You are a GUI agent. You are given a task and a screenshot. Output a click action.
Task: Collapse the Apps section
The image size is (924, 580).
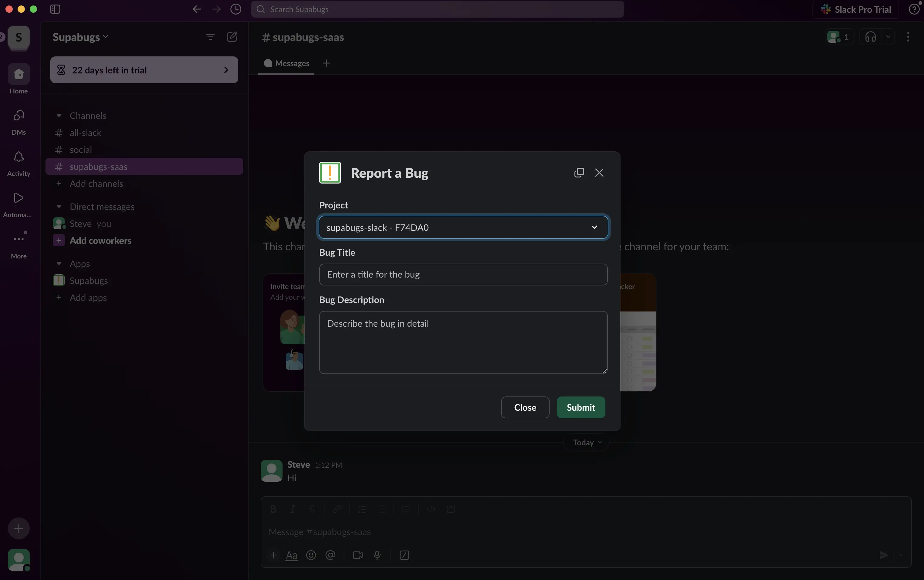59,264
